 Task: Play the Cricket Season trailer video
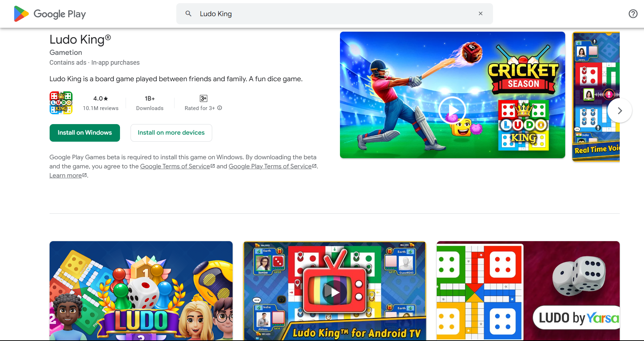click(452, 110)
